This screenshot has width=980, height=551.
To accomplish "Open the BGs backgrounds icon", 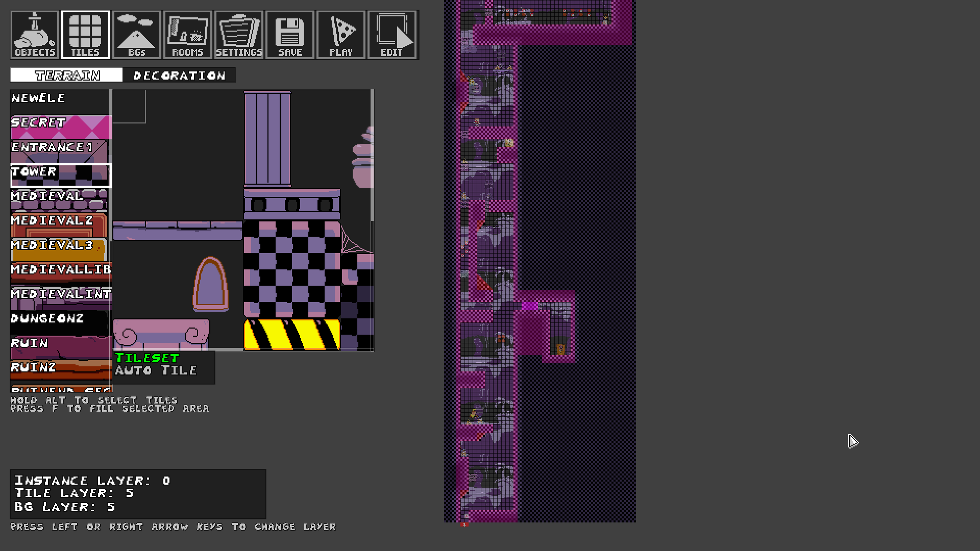I will [x=137, y=35].
